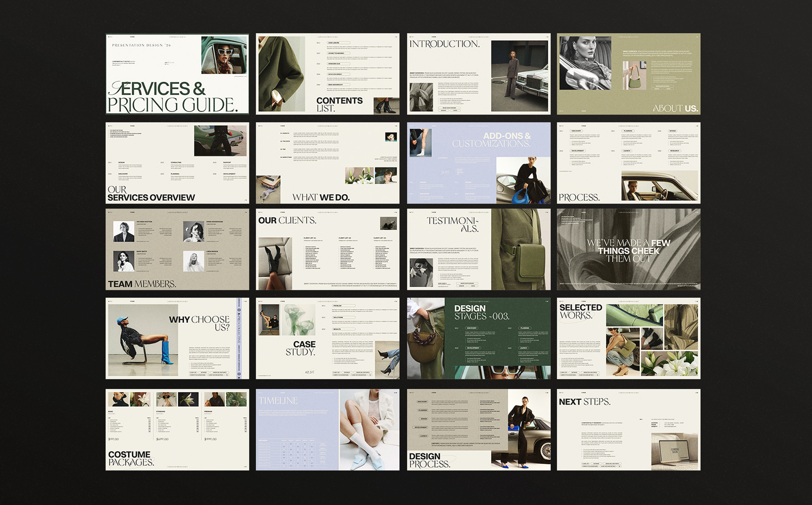This screenshot has width=812, height=505.
Task: Open the lavender Add-Ons & Customizations slide
Action: point(478,163)
